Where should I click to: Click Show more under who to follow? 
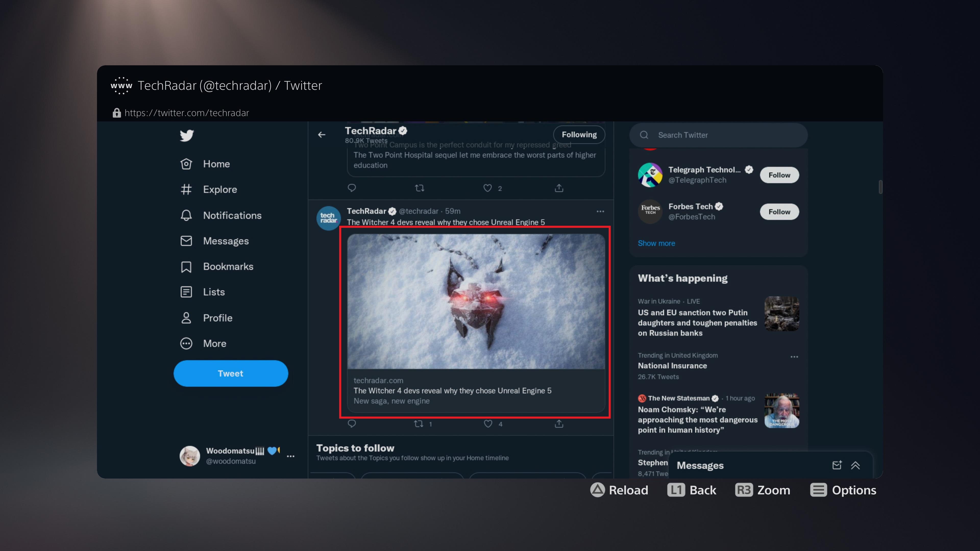(x=656, y=243)
